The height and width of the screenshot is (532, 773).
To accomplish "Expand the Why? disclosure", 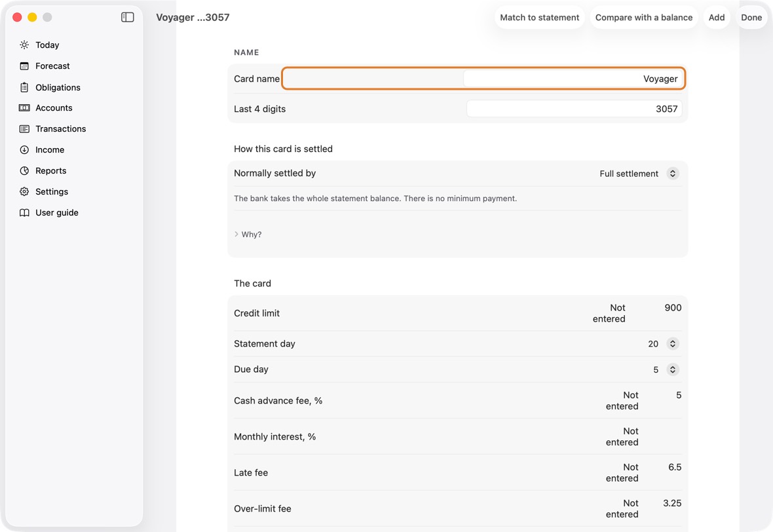I will 248,234.
